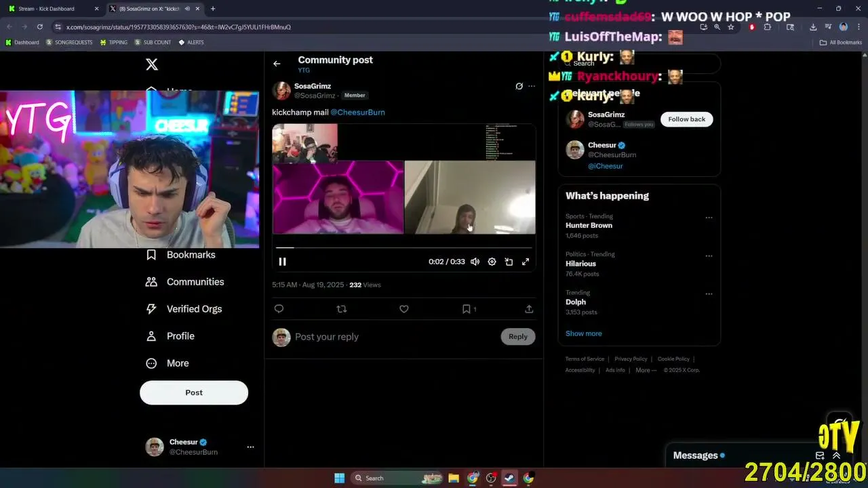Go back using the Community post arrow

(277, 64)
